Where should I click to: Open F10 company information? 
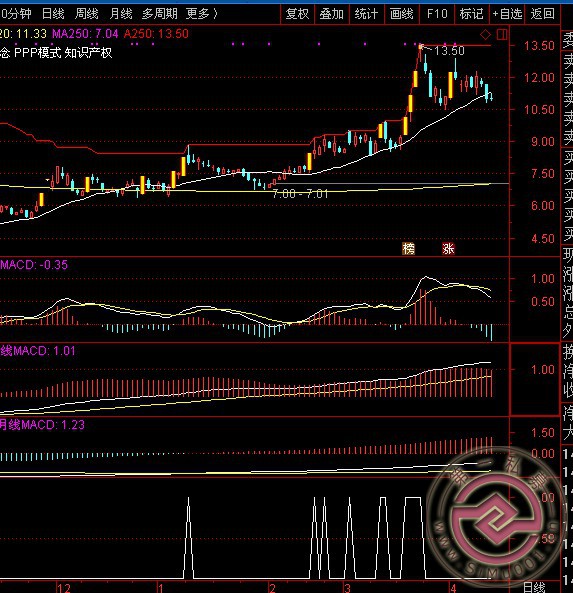click(437, 14)
